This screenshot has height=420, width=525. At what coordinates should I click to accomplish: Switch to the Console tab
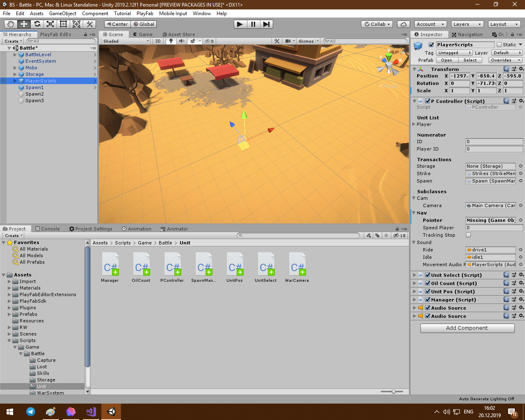(x=48, y=229)
